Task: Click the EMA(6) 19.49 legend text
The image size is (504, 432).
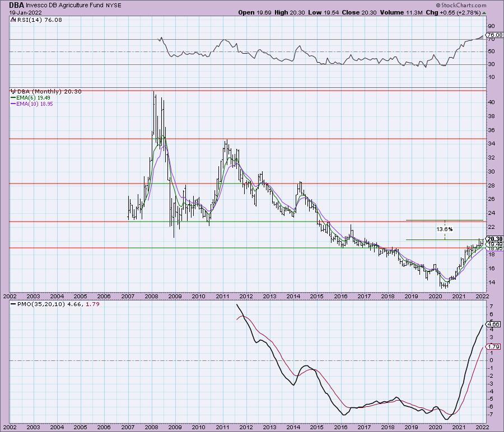Action: tap(33, 97)
